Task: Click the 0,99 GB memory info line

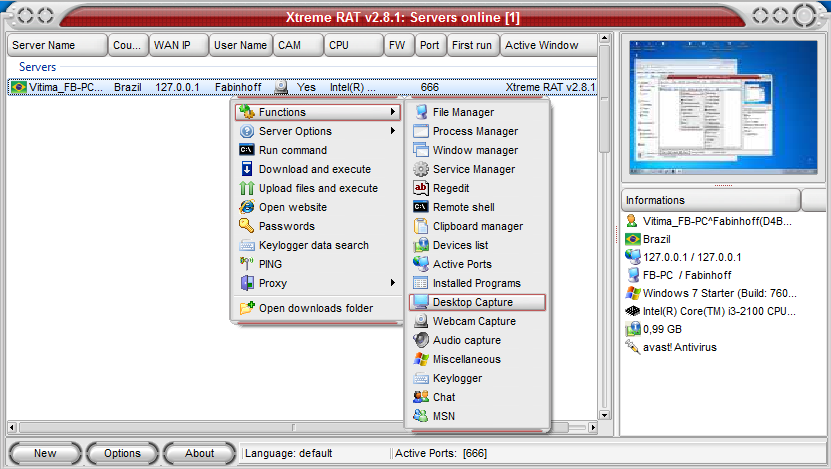Action: (x=654, y=329)
